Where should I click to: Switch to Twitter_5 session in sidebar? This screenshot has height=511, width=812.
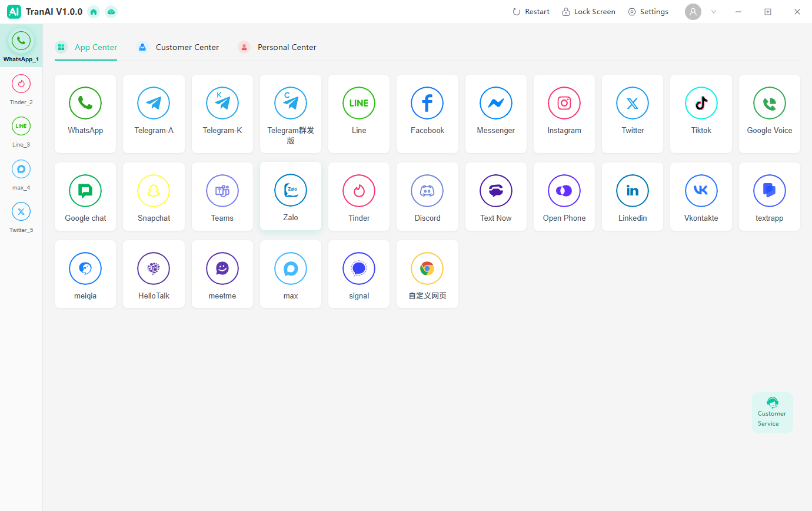21,217
